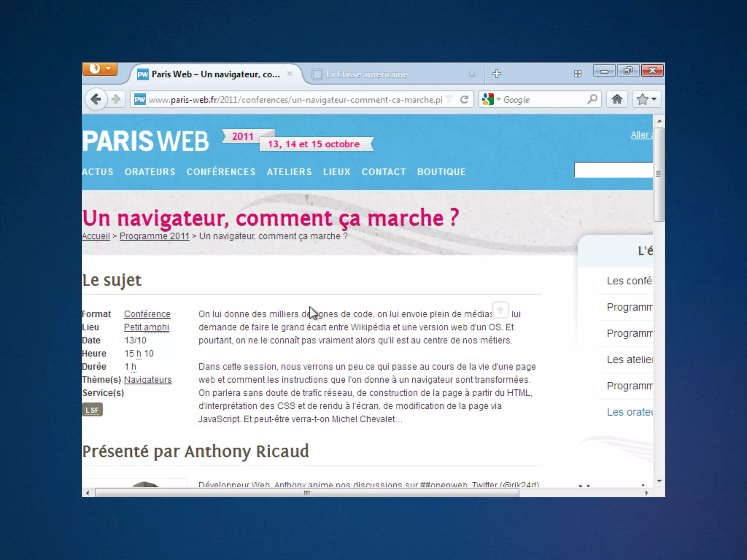
Task: Open a new tab with plus icon
Action: point(496,74)
